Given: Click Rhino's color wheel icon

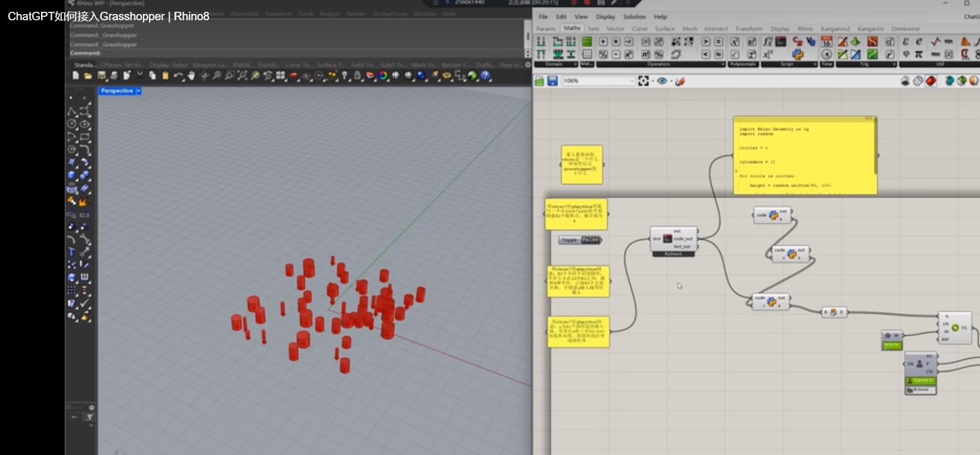Looking at the screenshot, I should [383, 75].
